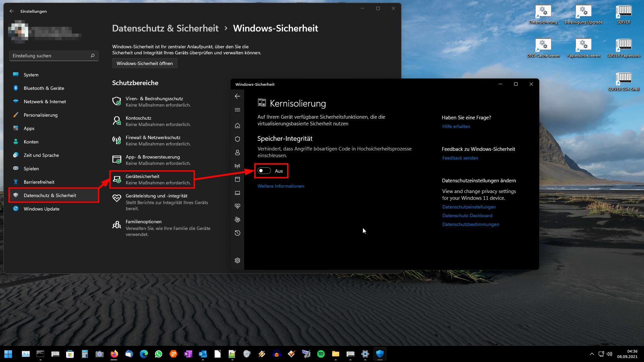The image size is (644, 362).
Task: Open the Datenschutzeinstellungen link
Action: click(469, 207)
